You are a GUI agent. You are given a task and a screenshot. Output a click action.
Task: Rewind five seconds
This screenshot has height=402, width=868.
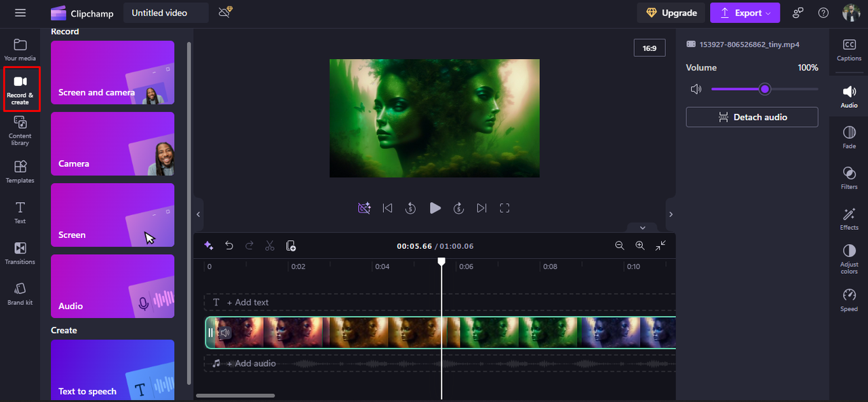(x=410, y=208)
